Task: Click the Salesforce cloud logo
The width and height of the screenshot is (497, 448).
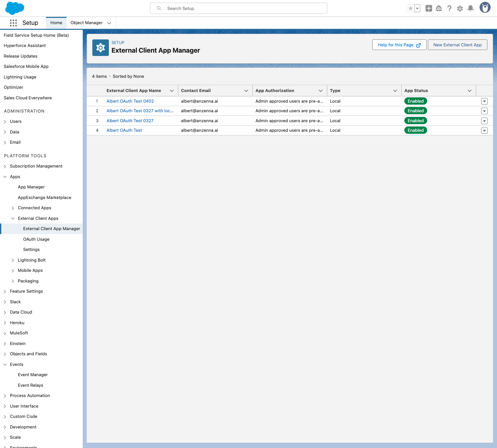Action: point(15,8)
